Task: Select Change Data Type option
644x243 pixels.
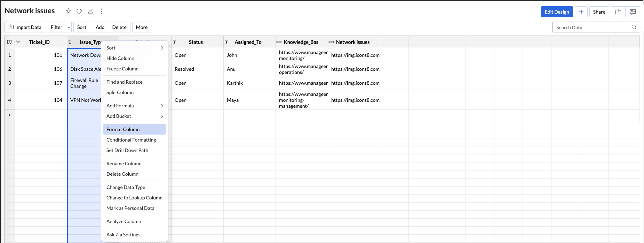Action: [126, 187]
